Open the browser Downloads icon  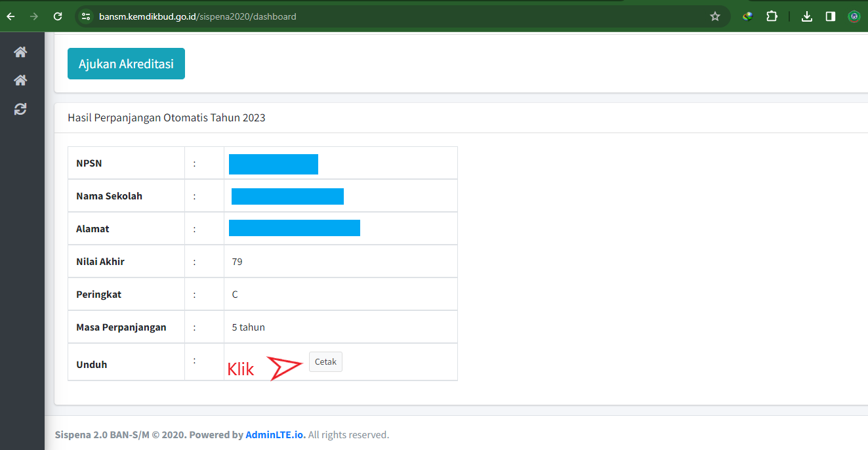pos(807,16)
